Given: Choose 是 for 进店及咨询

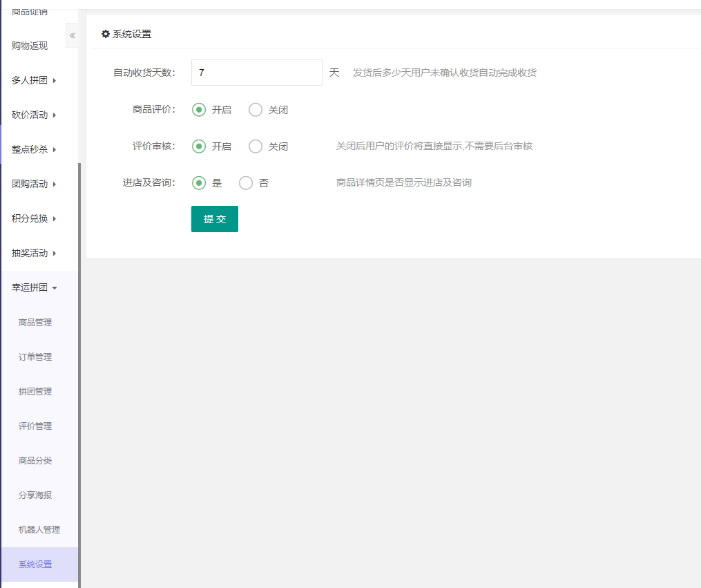Looking at the screenshot, I should [x=199, y=183].
